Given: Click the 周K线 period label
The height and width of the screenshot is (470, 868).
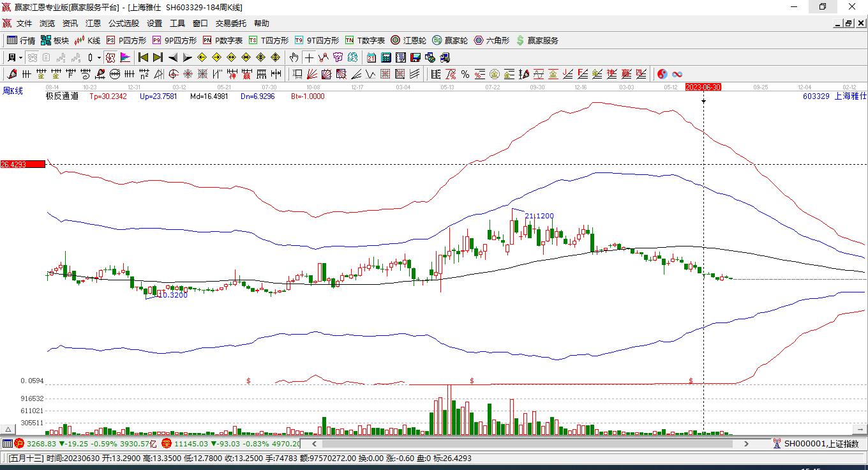Looking at the screenshot, I should coord(13,91).
